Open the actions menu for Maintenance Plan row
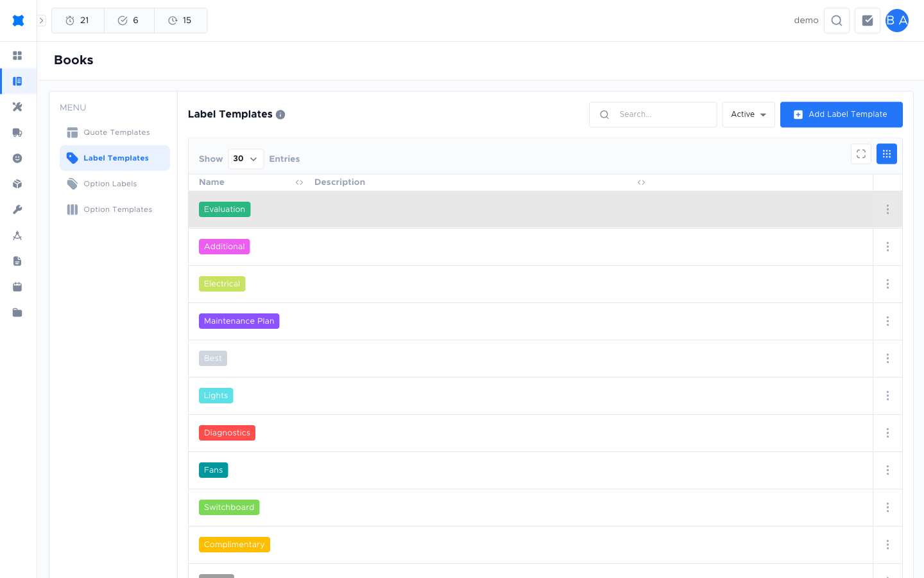 [887, 321]
